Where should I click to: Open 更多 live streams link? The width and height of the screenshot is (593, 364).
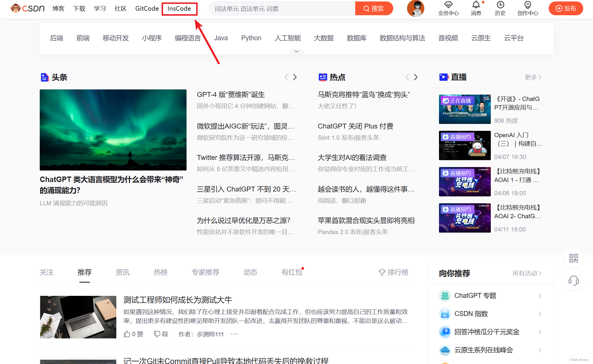click(x=533, y=77)
